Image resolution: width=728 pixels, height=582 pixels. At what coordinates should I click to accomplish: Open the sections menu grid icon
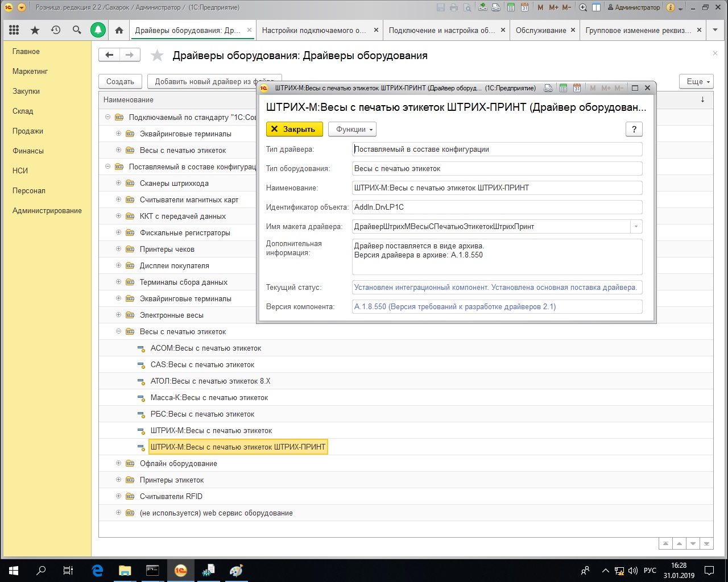(14, 30)
